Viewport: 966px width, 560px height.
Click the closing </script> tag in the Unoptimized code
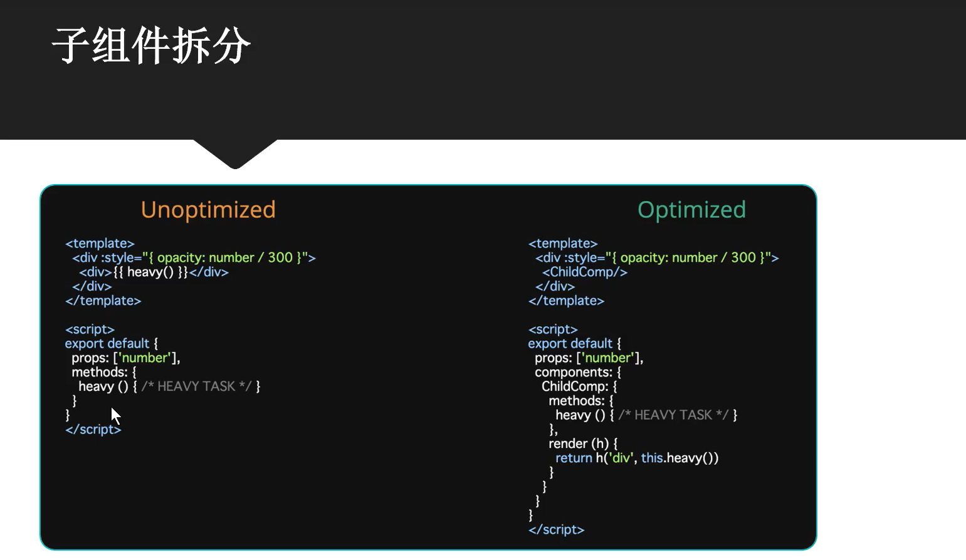click(x=93, y=429)
